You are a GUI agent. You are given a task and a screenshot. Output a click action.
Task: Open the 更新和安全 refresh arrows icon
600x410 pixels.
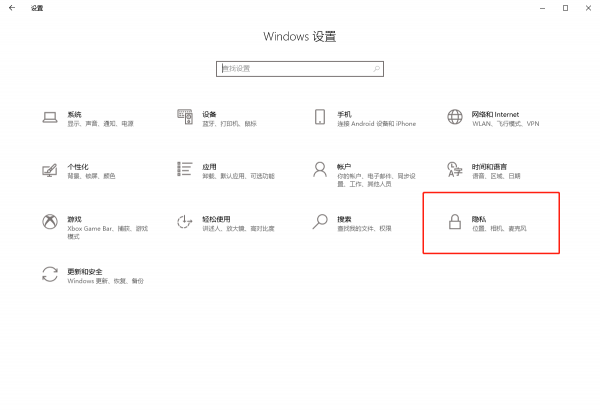pos(50,274)
